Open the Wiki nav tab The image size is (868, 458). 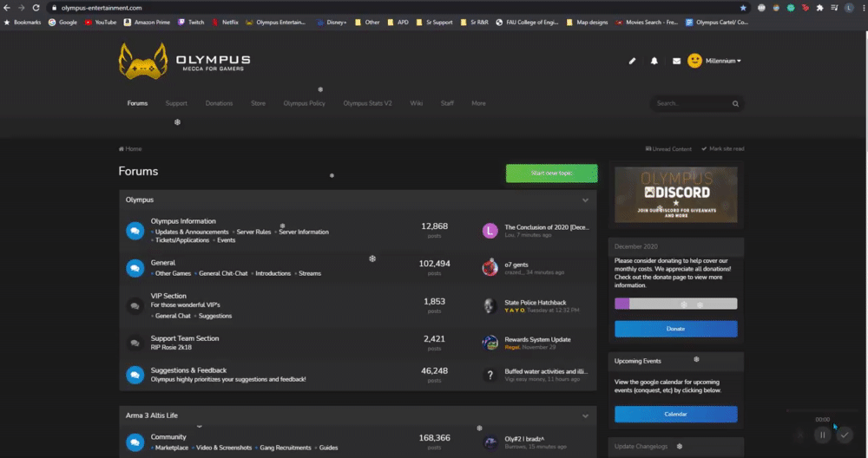(x=417, y=103)
